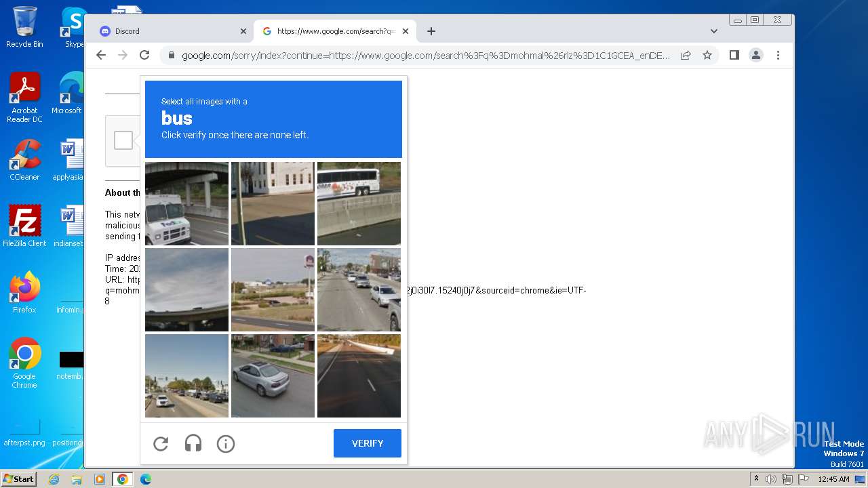Screen dimensions: 868x488
Task: Reload the current page
Action: click(144, 56)
